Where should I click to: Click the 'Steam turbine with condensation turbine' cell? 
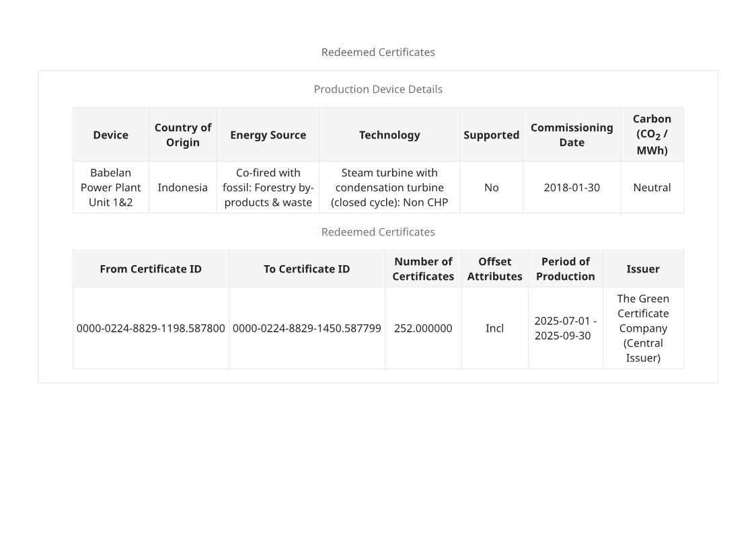pyautogui.click(x=389, y=187)
